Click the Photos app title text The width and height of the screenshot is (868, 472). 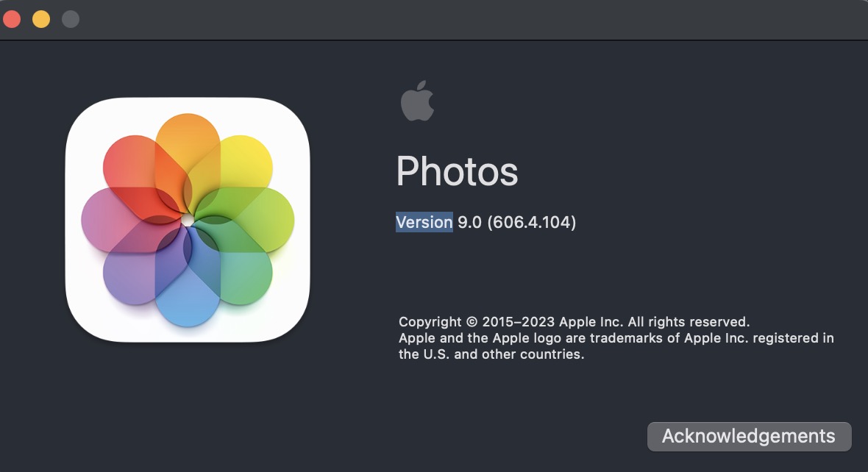(x=457, y=171)
